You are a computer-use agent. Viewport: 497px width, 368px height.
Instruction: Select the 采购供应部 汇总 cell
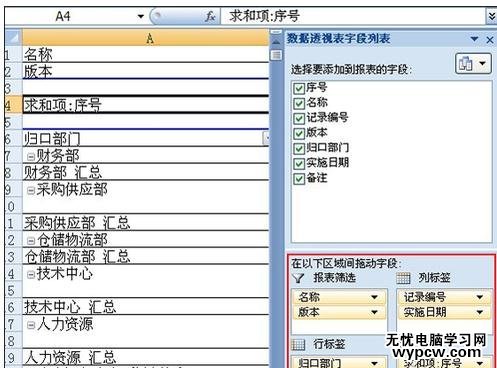[146, 222]
